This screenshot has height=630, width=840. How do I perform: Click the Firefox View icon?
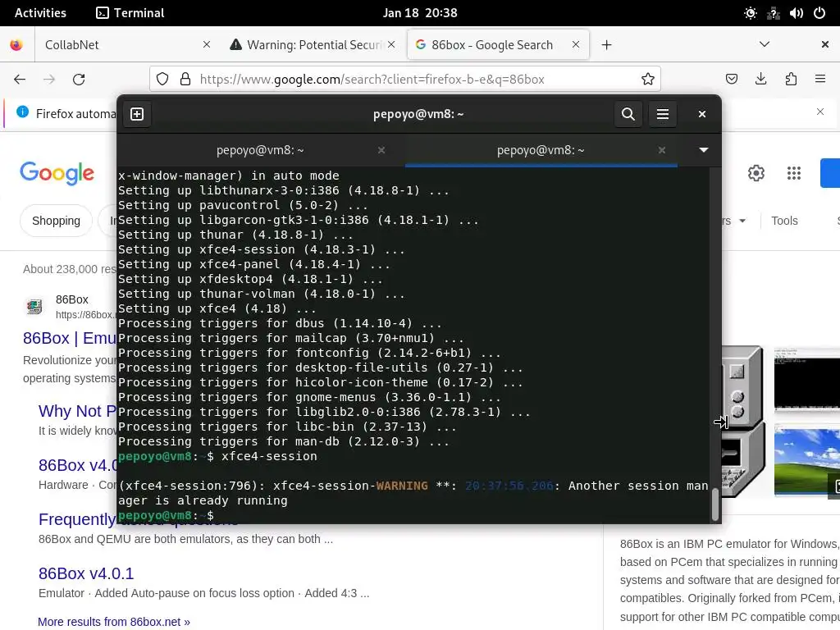16,45
